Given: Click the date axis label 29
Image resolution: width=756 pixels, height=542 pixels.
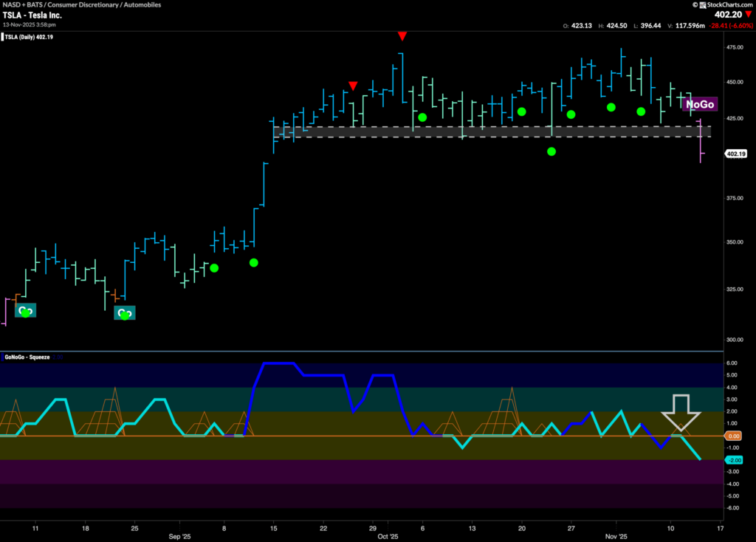Looking at the screenshot, I should [373, 529].
